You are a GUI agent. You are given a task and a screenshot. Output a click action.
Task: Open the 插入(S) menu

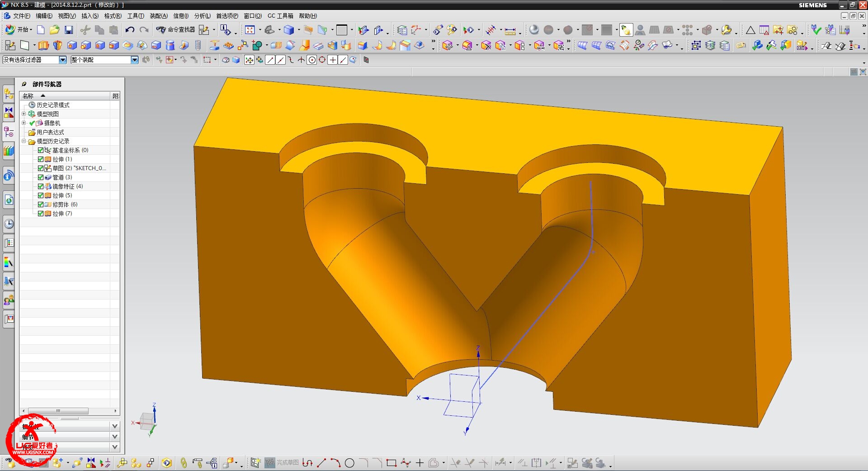click(x=90, y=16)
